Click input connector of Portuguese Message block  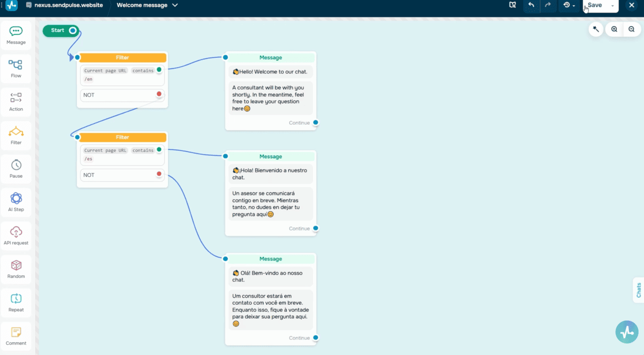(x=225, y=258)
